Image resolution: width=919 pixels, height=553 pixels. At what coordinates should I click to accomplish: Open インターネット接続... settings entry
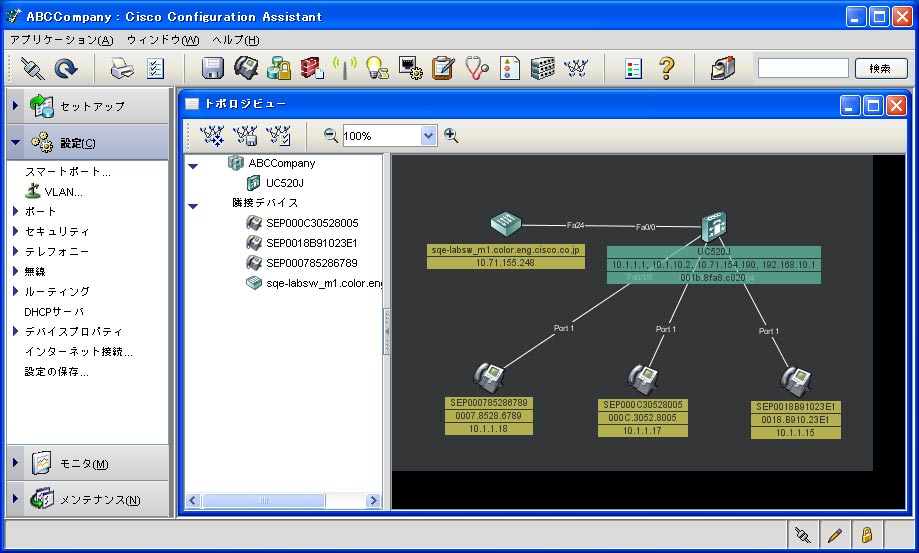pos(79,351)
